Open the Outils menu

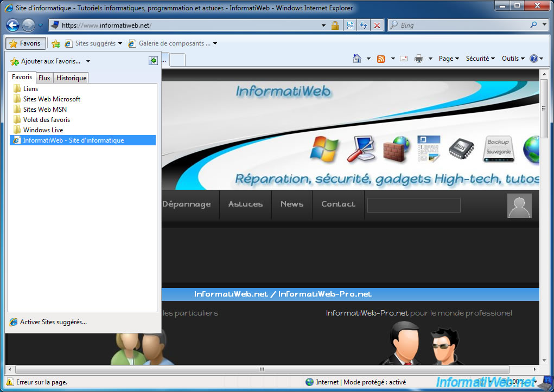point(513,59)
